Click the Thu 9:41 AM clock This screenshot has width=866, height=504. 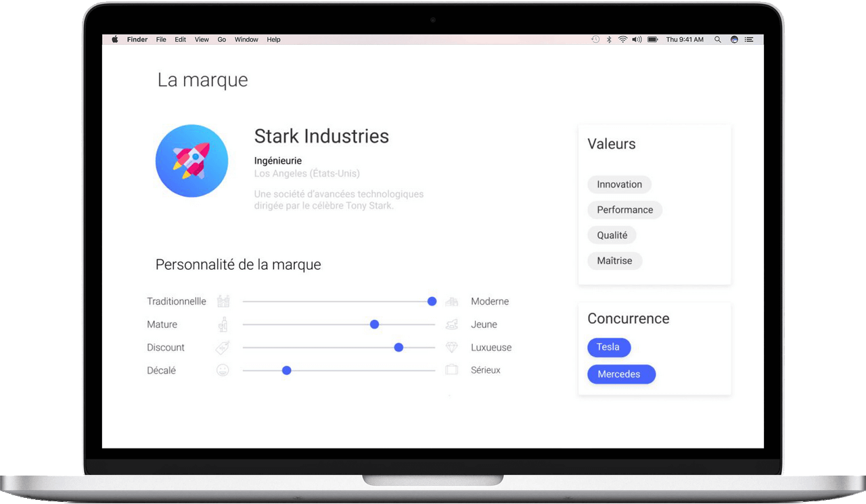click(685, 40)
